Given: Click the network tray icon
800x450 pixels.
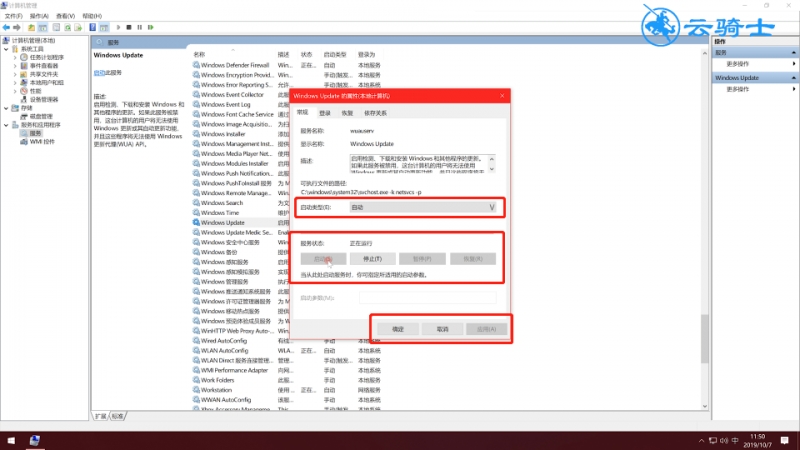Looking at the screenshot, I should pyautogui.click(x=713, y=440).
